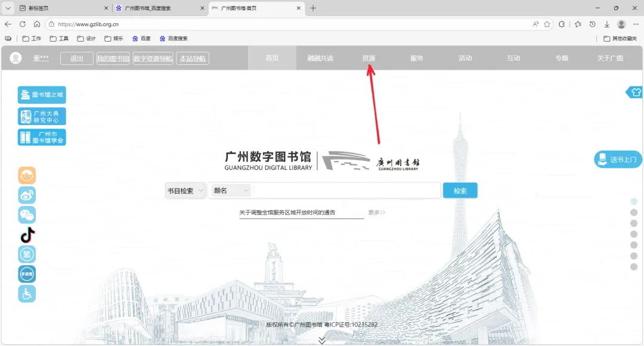
Task: Open the favorites list icon
Action: pos(578,24)
